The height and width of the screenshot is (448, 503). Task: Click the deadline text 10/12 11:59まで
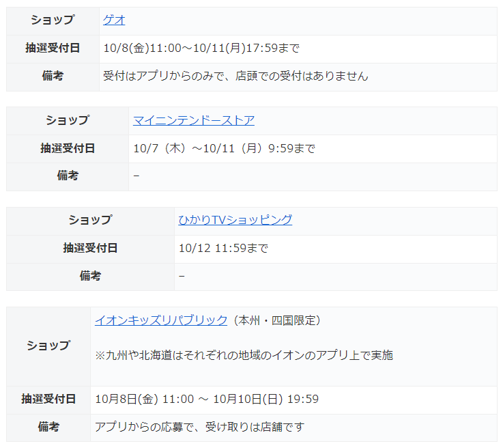223,248
